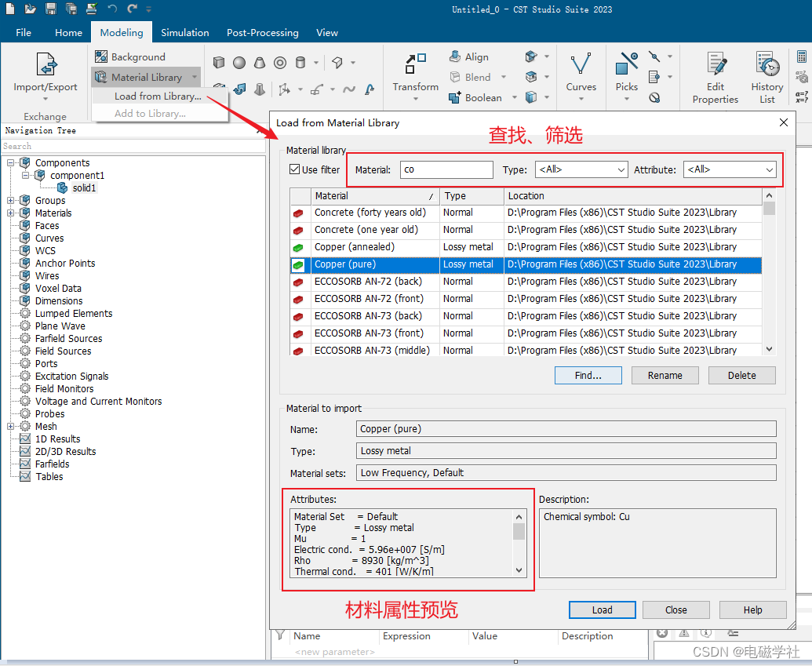Image resolution: width=812 pixels, height=666 pixels.
Task: Click the calculator icon in ribbon
Action: pos(801,56)
